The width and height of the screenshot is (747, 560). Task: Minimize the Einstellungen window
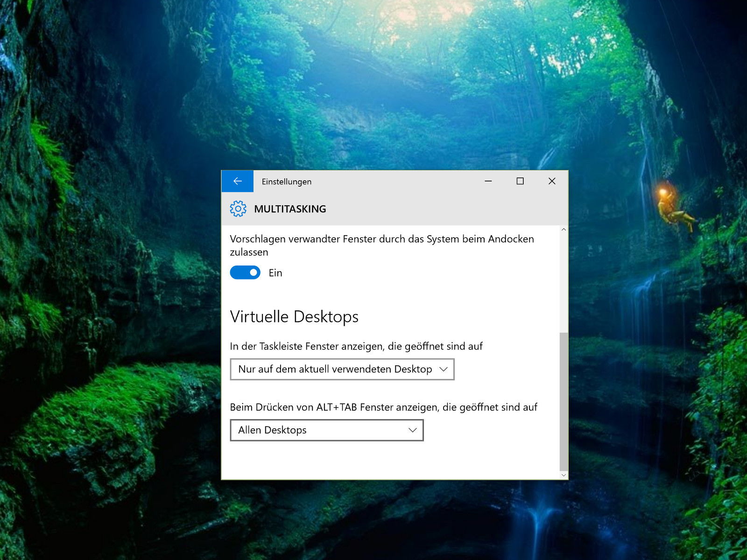click(488, 181)
